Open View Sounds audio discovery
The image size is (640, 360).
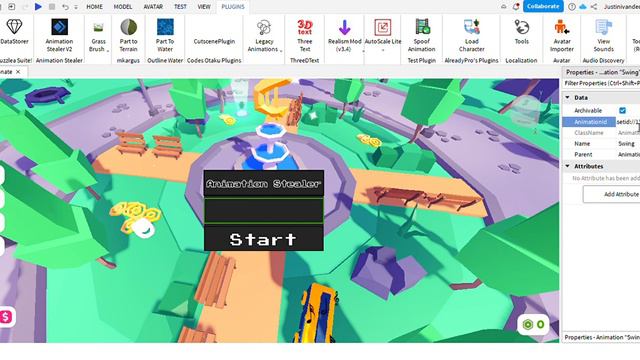click(604, 35)
